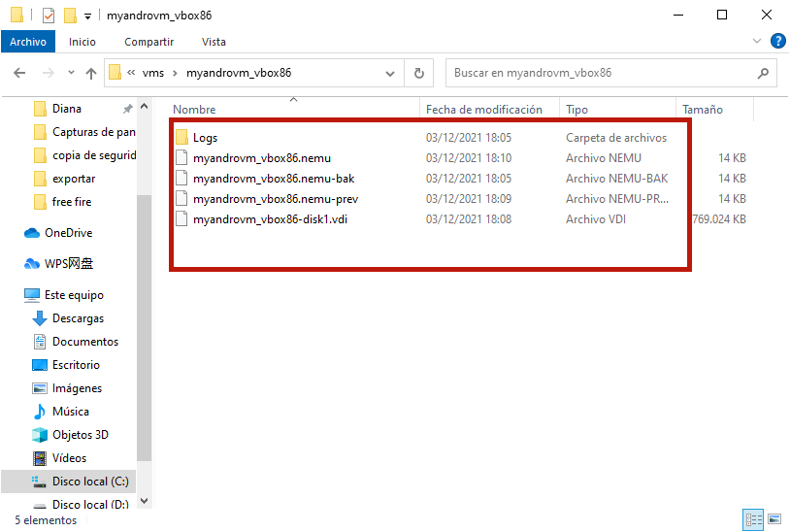Switch to details view icon in status bar
Viewport: 790px width, 532px height.
coord(754,520)
